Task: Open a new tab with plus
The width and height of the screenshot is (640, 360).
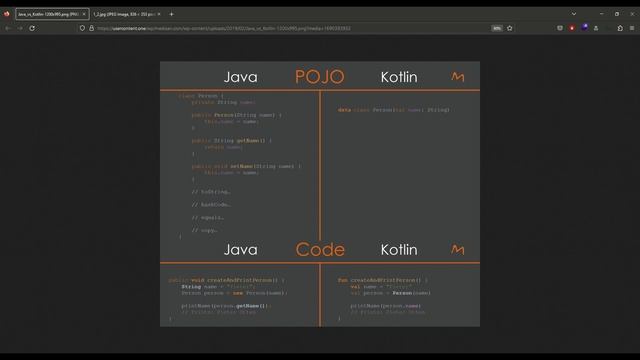Action: 171,14
